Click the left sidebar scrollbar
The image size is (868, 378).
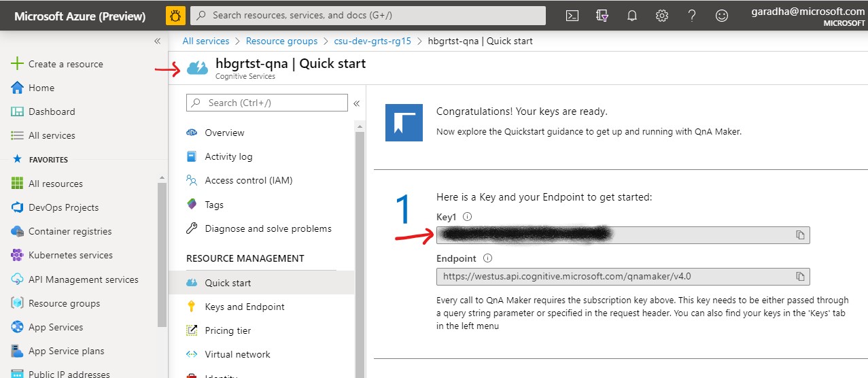(162, 255)
